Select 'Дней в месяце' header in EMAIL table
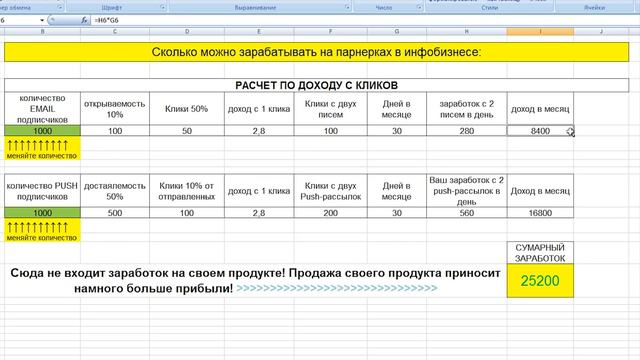This screenshot has height=360, width=640. coord(397,109)
